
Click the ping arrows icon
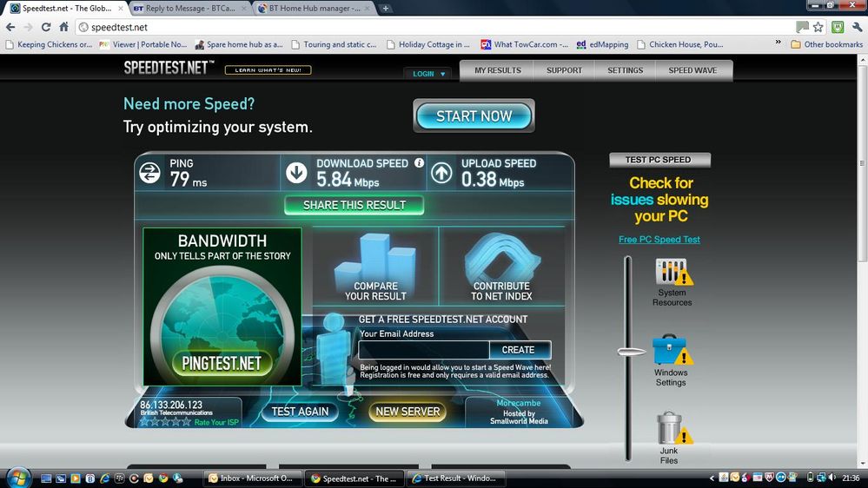point(149,173)
